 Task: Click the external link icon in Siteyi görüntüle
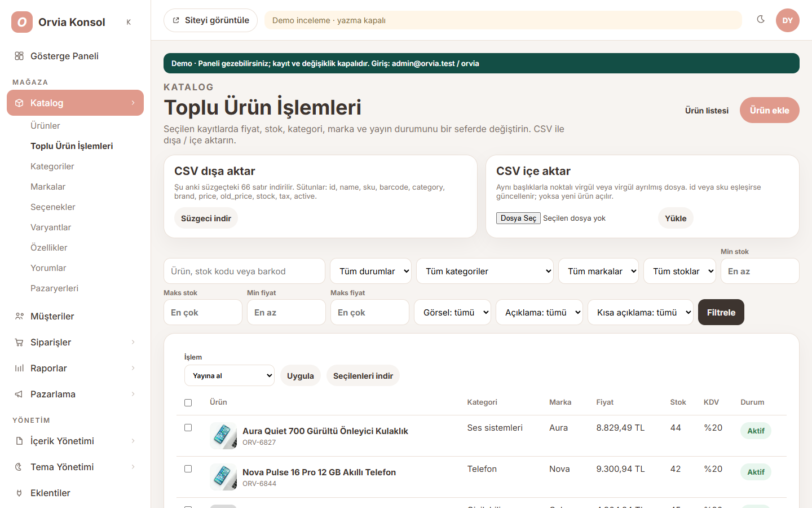(176, 20)
